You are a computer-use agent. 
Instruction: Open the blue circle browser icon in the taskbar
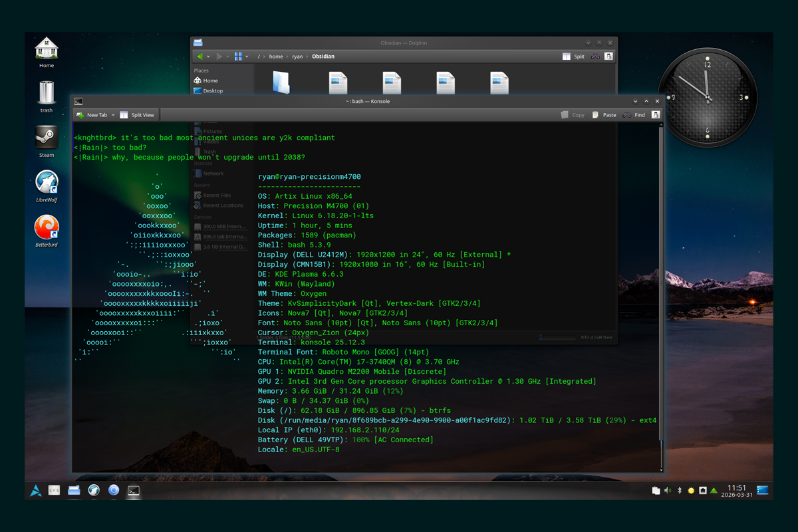coord(114,491)
